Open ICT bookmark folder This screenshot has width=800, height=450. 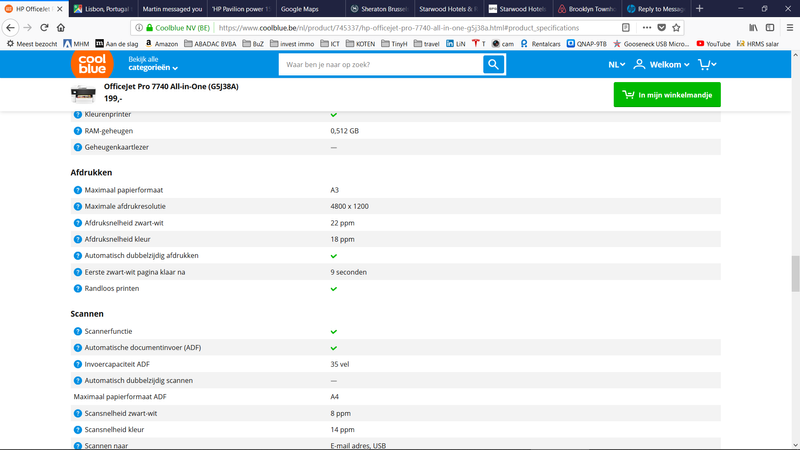tap(330, 44)
